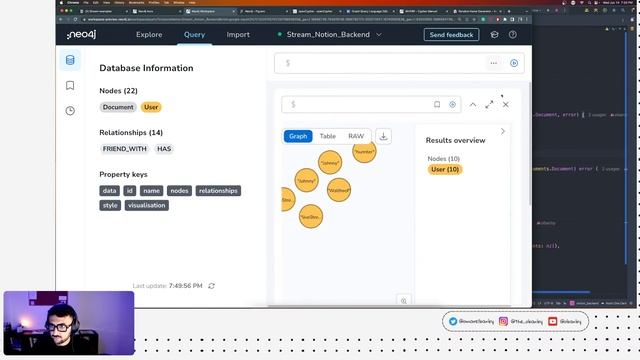The height and width of the screenshot is (360, 640).
Task: Click the Last update 7:49:56 PM text
Action: pos(167,286)
